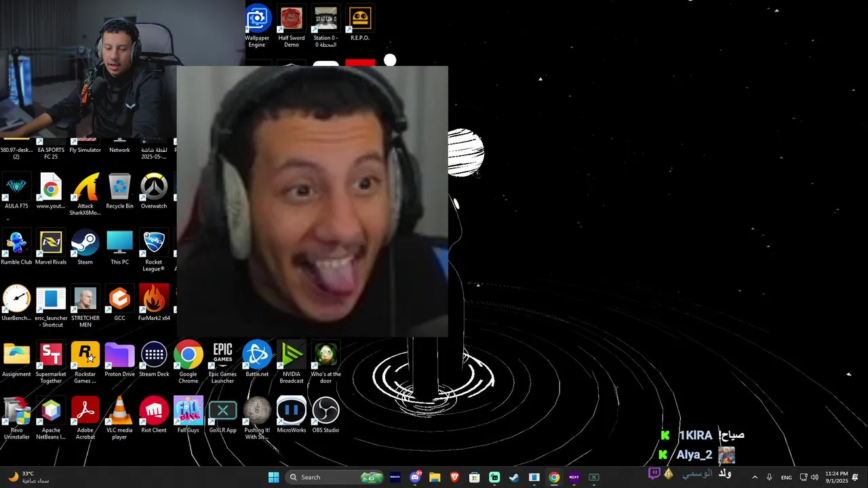Launch Supermarket Together shortcut
This screenshot has width=868, height=488.
point(51,363)
